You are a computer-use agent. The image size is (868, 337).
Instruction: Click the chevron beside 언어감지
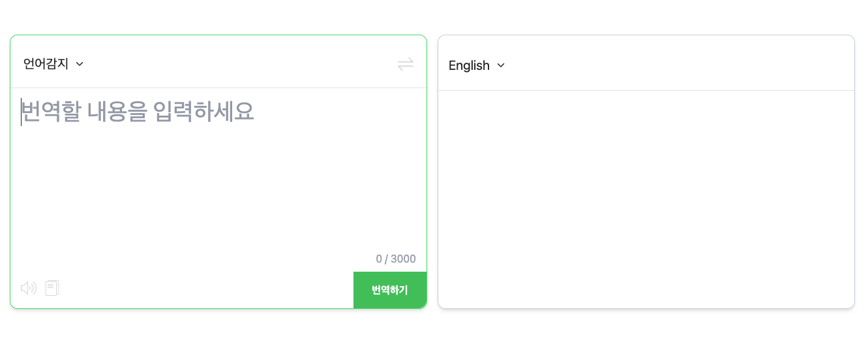[80, 64]
